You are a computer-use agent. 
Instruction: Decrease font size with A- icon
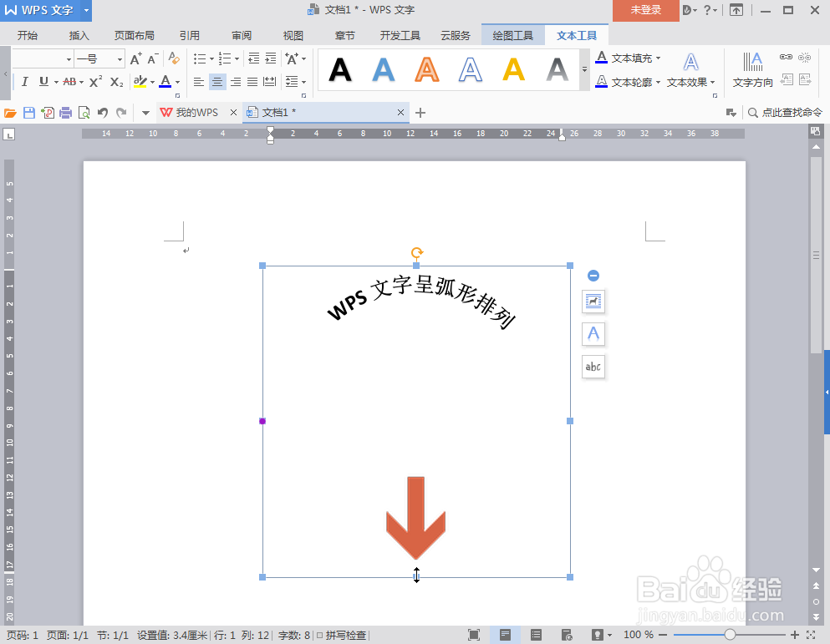[153, 58]
